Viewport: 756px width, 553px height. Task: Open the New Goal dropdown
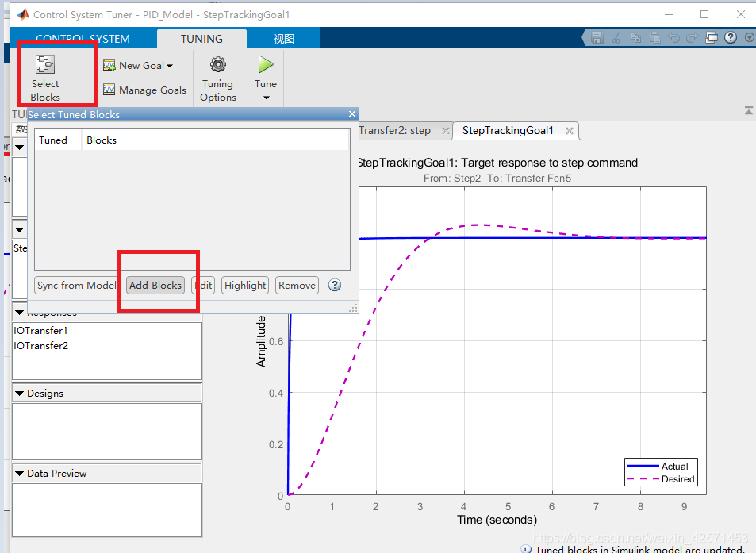pyautogui.click(x=138, y=65)
